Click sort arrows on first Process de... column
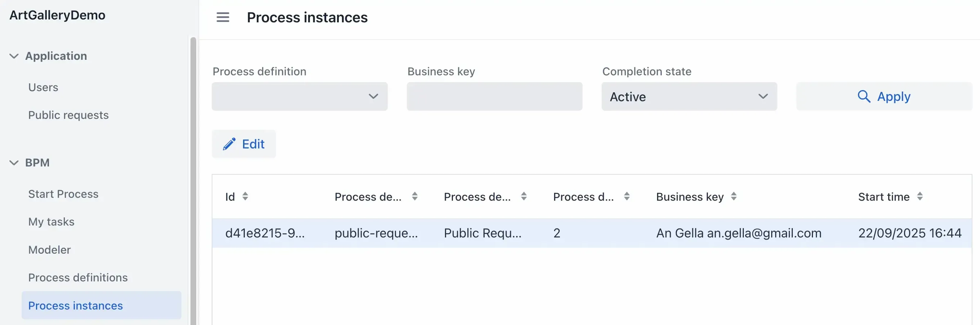 click(x=415, y=196)
